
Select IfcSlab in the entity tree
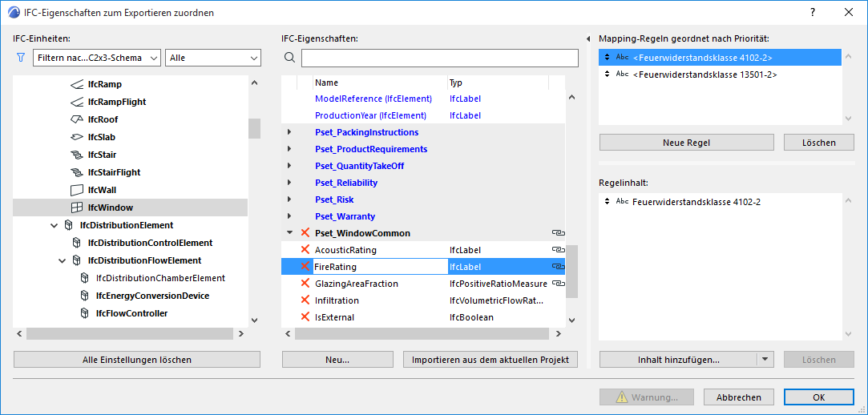point(102,137)
